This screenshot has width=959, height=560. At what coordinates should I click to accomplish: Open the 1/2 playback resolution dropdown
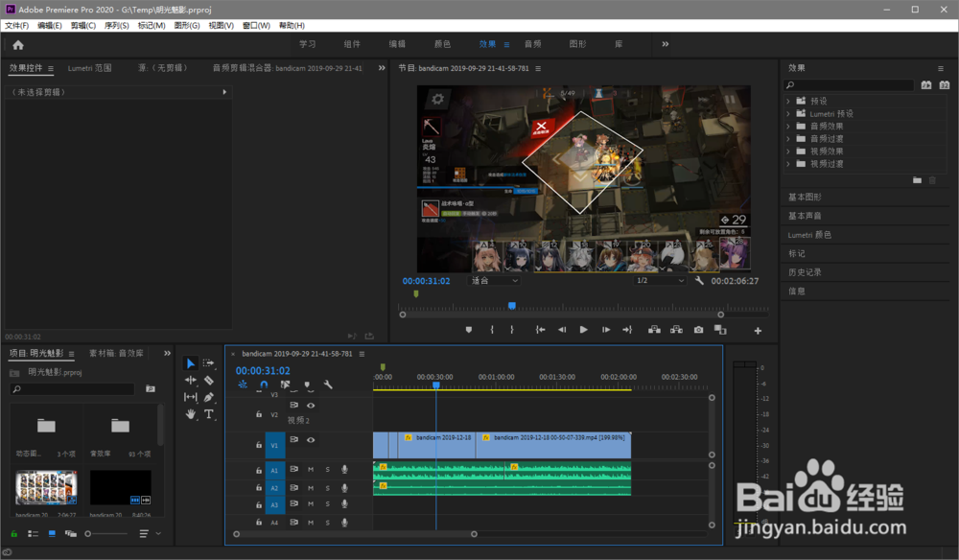click(661, 281)
